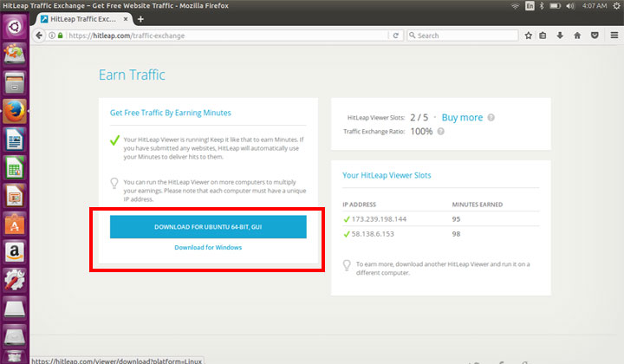
Task: Open the Bluetooth indicator menu
Action: tap(542, 6)
